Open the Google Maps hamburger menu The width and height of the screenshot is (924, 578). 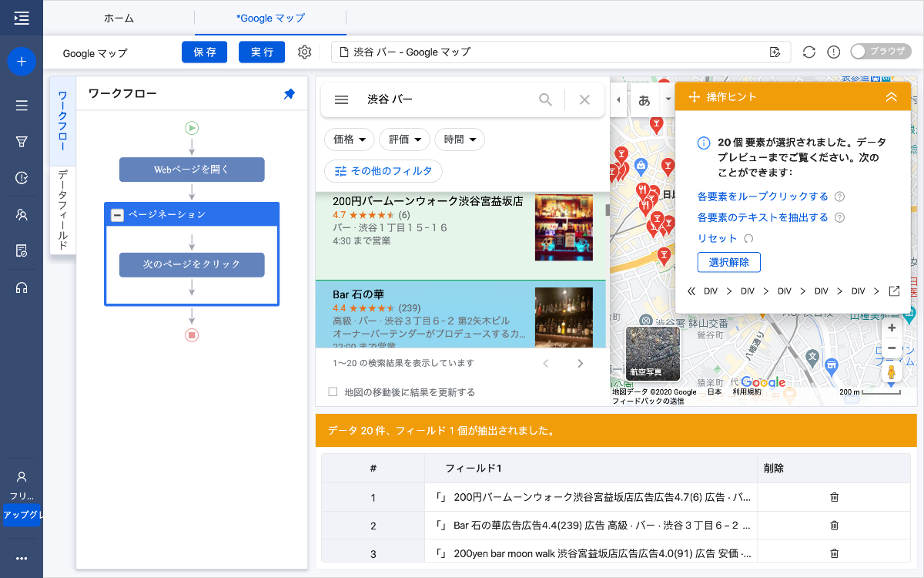tap(342, 99)
